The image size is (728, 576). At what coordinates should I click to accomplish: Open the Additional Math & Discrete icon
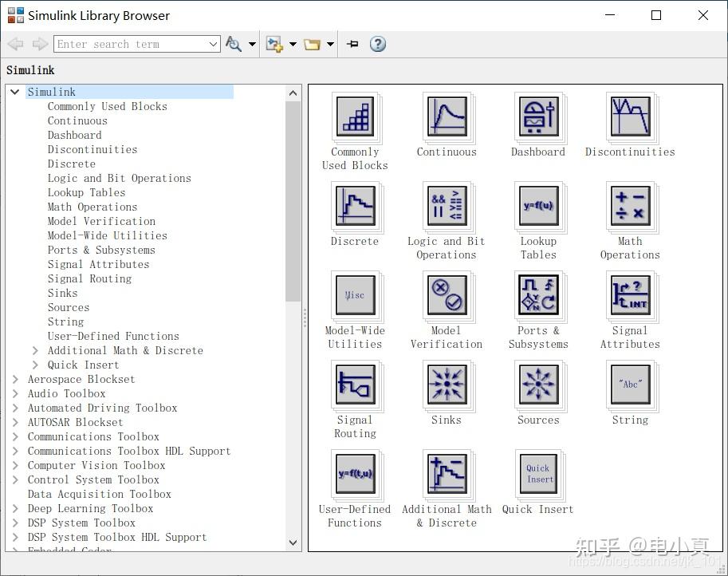point(447,474)
